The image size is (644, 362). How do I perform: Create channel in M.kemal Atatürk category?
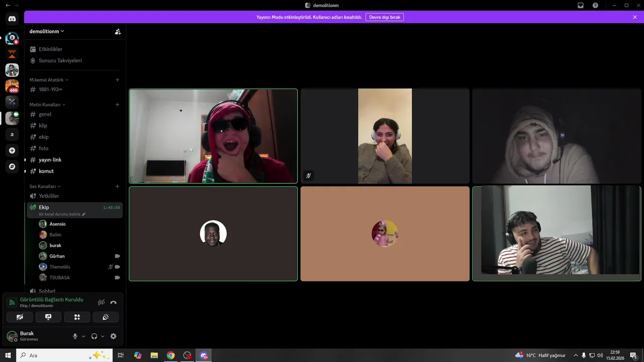(117, 79)
